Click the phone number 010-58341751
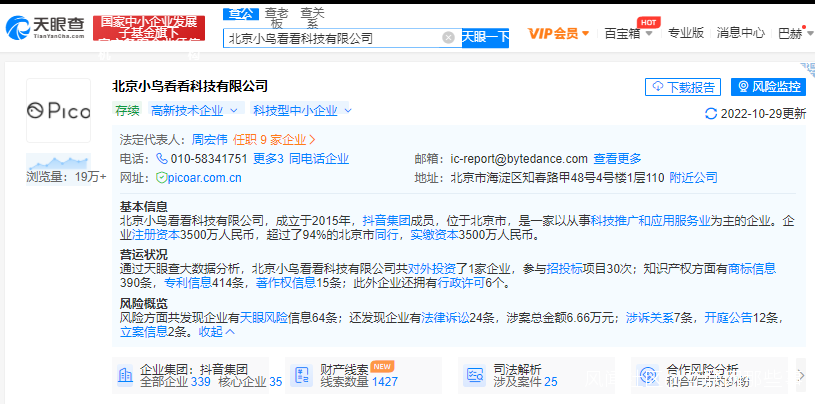This screenshot has height=404, width=815. pos(208,159)
